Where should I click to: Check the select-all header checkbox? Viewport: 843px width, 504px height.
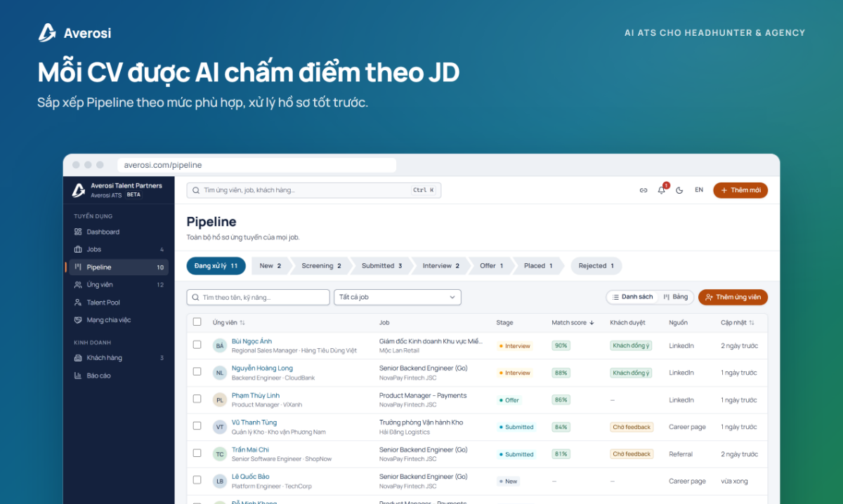197,322
